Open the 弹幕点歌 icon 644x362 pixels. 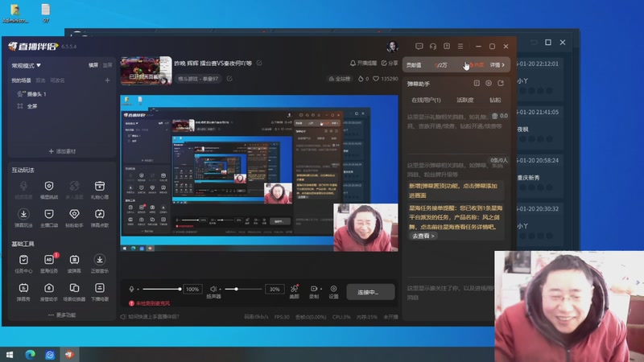click(99, 214)
